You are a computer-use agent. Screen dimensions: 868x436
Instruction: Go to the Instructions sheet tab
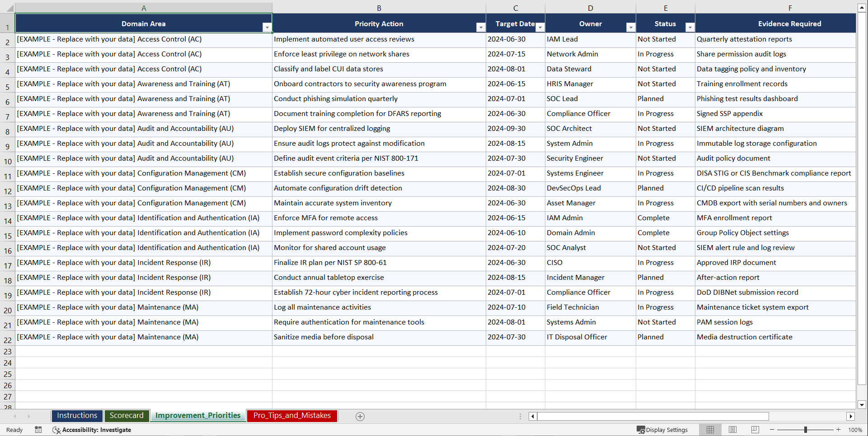pos(77,416)
